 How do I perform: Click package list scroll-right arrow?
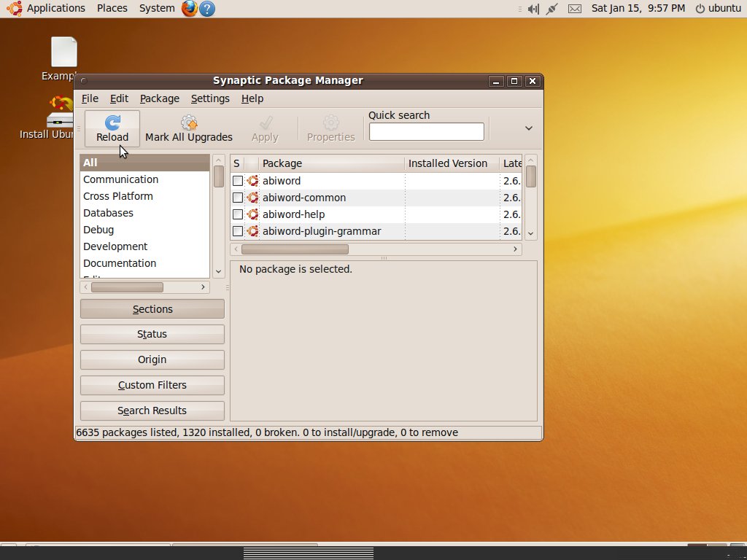point(515,249)
